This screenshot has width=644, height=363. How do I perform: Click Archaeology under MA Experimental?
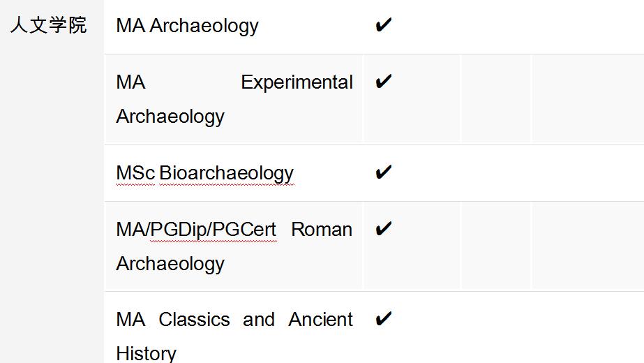(x=170, y=117)
